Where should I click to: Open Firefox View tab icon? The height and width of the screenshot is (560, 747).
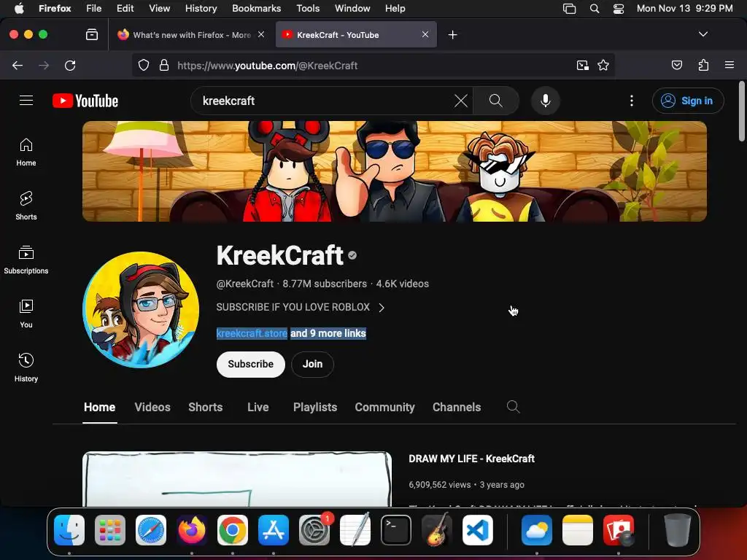click(92, 35)
